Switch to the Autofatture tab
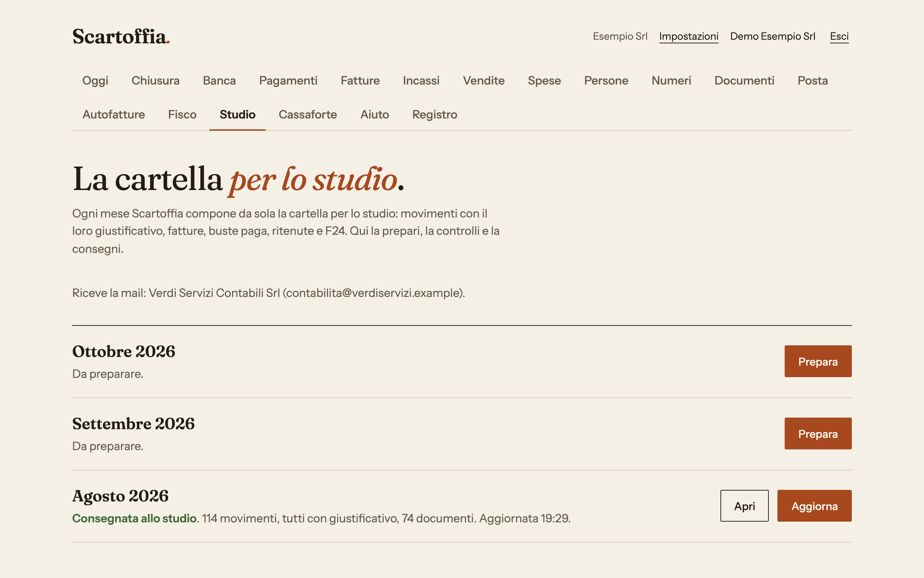Viewport: 924px width, 578px height. click(113, 115)
